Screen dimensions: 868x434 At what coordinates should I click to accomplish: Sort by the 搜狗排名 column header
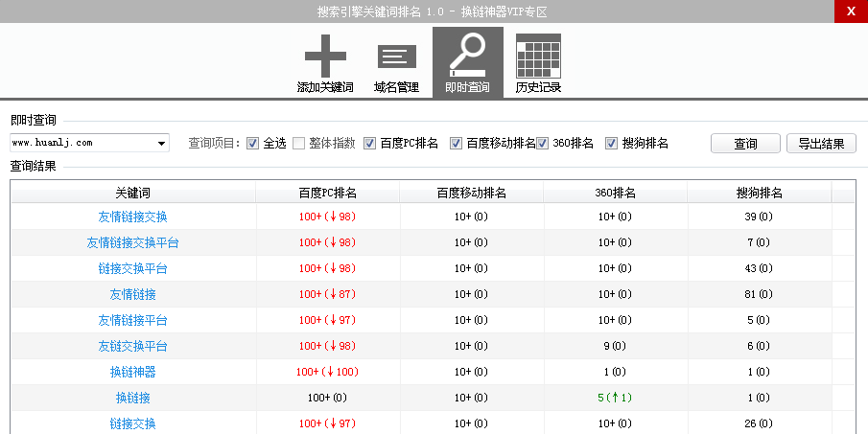pyautogui.click(x=759, y=193)
